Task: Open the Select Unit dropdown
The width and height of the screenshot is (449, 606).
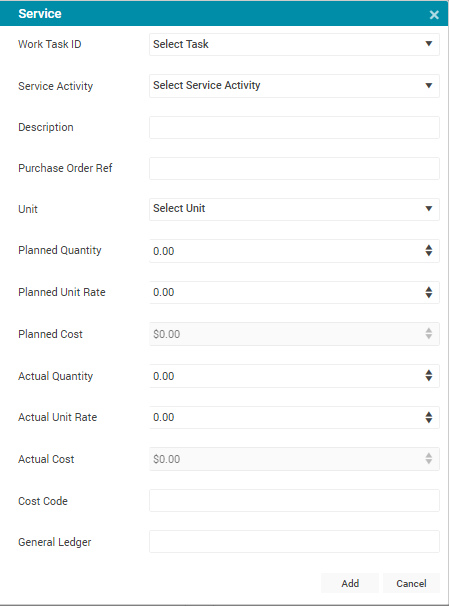Action: tap(294, 209)
